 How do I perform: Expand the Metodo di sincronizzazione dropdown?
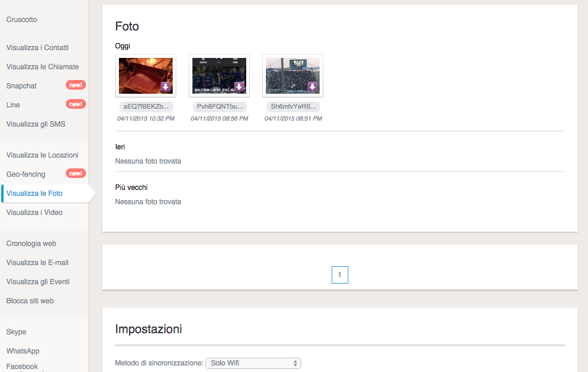pyautogui.click(x=253, y=363)
